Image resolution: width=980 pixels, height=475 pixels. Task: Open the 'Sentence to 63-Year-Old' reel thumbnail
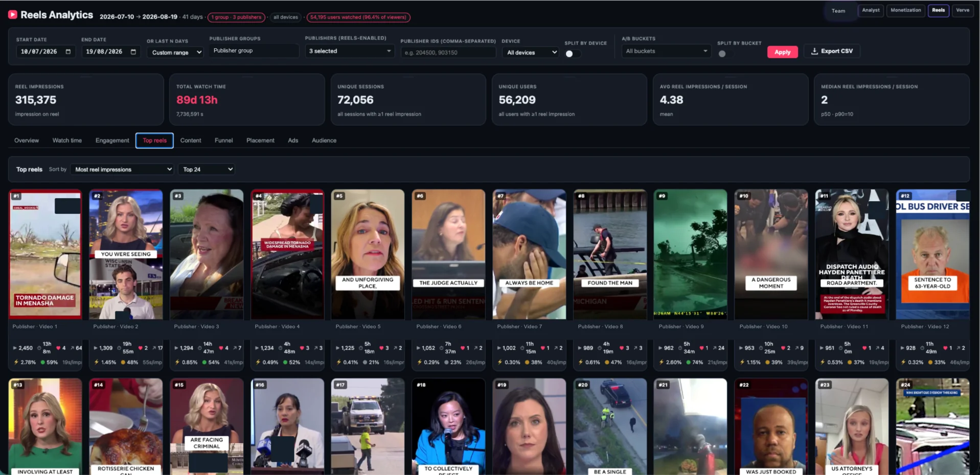[x=932, y=254]
